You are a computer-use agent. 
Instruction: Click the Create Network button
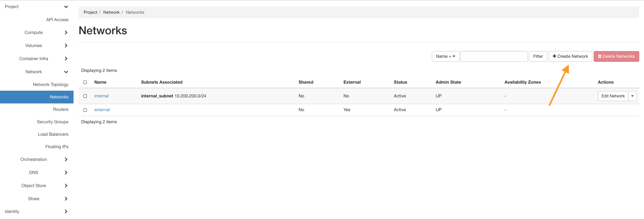click(x=570, y=56)
